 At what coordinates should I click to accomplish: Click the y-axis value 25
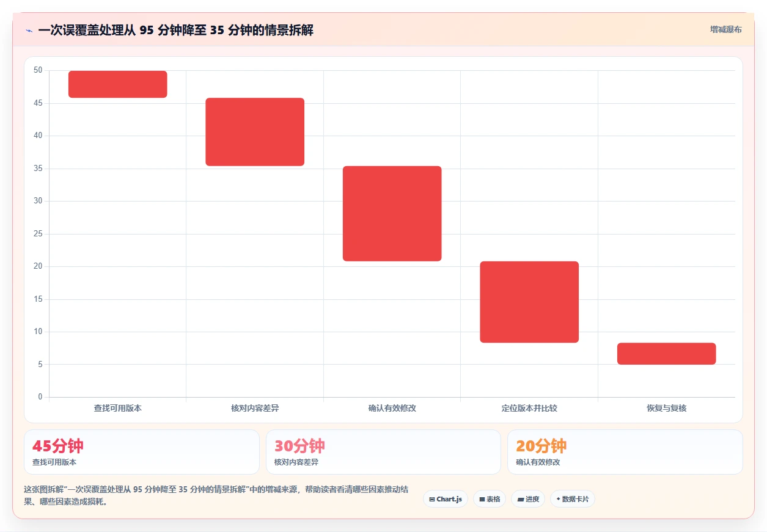pos(38,234)
